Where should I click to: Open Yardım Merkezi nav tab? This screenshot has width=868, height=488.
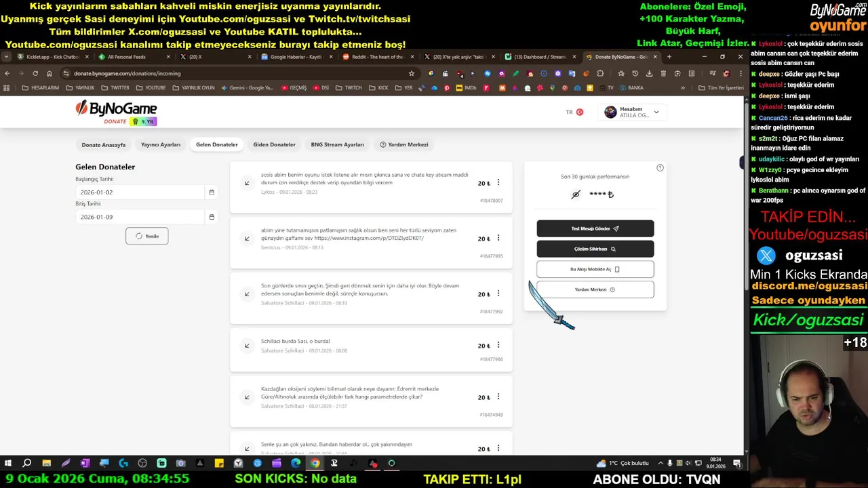point(404,144)
